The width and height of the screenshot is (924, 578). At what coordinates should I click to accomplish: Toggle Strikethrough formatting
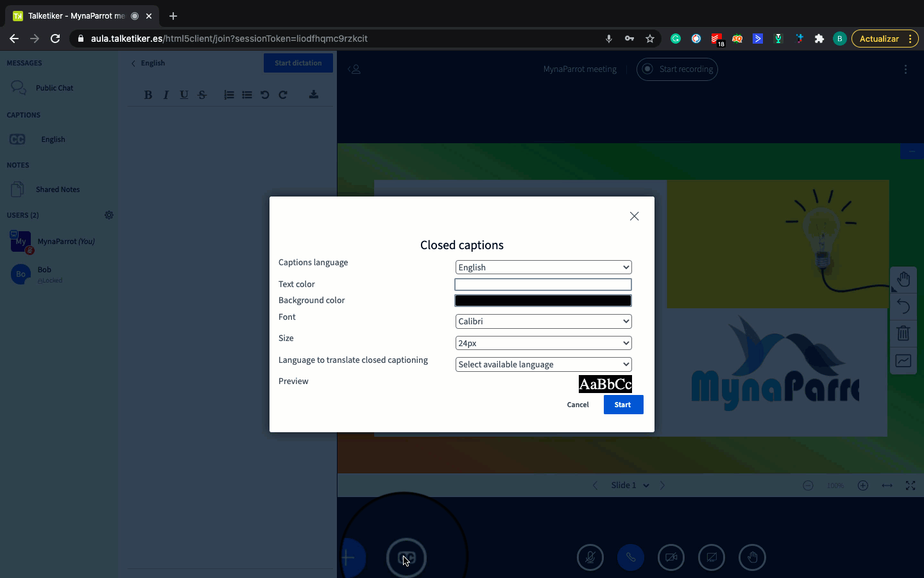[202, 95]
